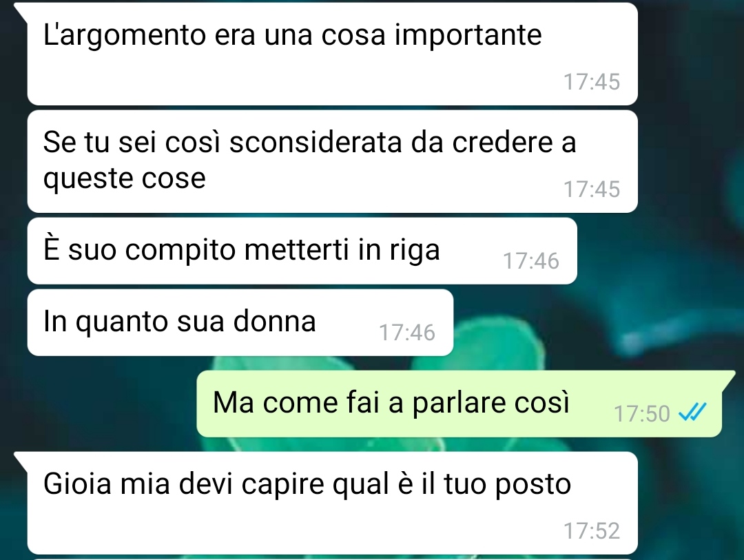The height and width of the screenshot is (560, 744).
Task: Click the word 'posto' in the last message
Action: click(x=533, y=486)
